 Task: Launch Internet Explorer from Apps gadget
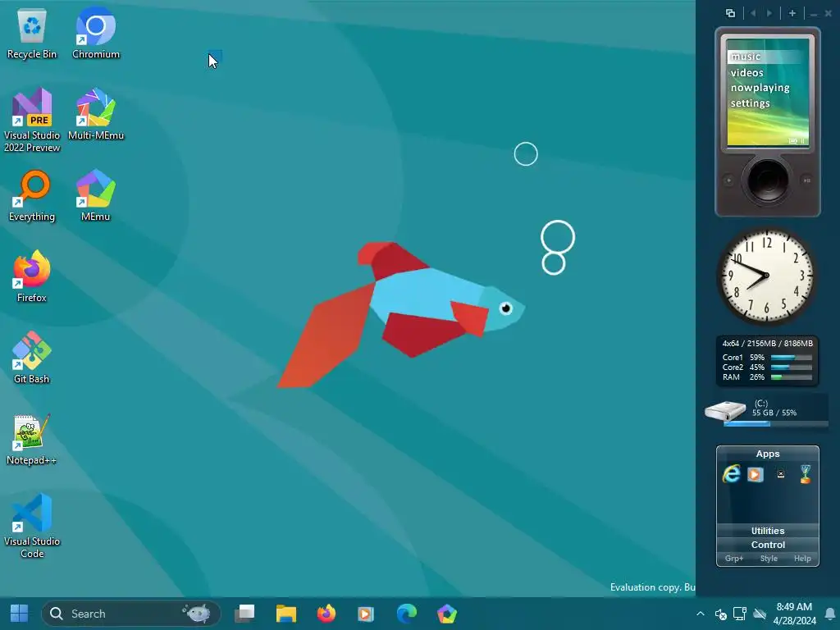click(731, 474)
